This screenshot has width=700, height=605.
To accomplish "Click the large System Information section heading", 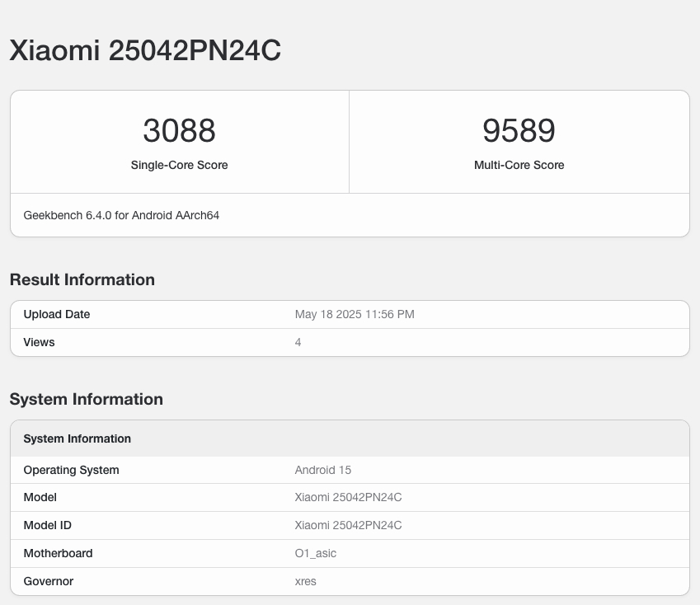I will click(87, 399).
